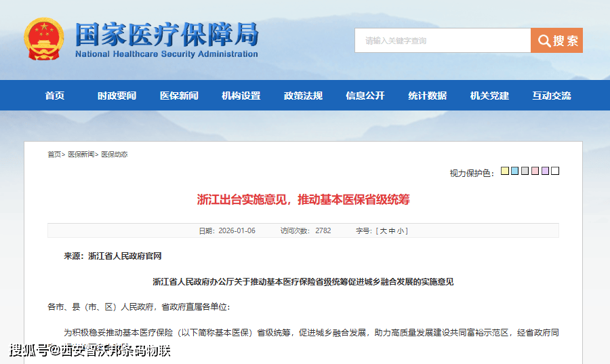Viewport: 610px width, 364px height.
Task: Click the date text 2026-01-06
Action: pyautogui.click(x=237, y=231)
